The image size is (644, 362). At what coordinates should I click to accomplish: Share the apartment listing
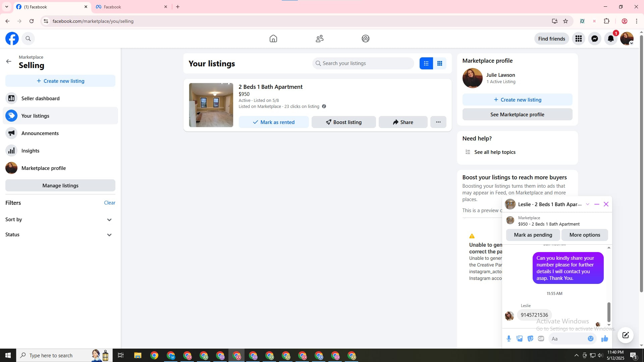(x=403, y=122)
